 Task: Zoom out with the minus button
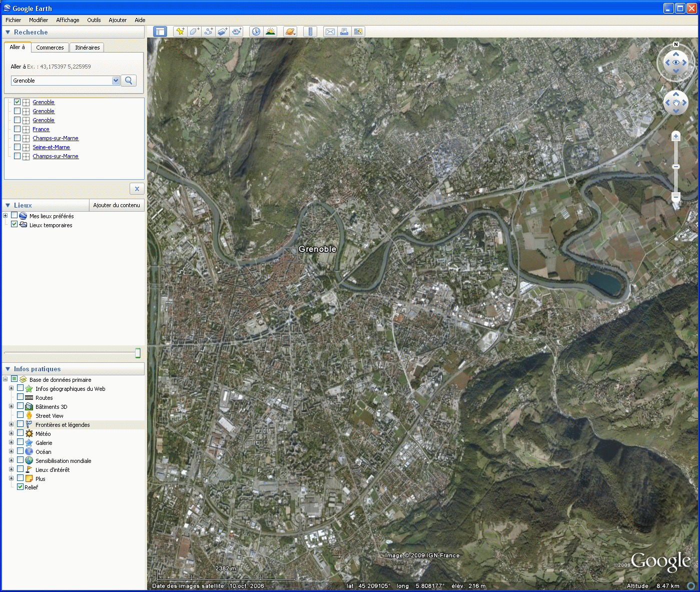pyautogui.click(x=676, y=197)
